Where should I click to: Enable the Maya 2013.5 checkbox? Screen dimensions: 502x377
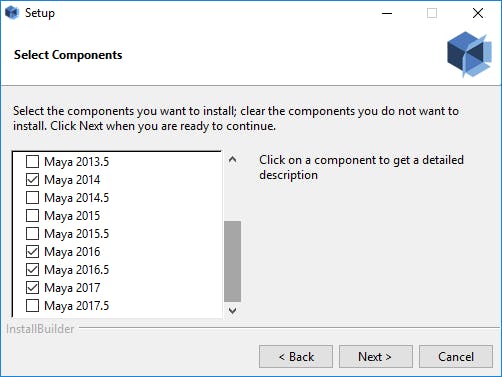(x=32, y=162)
